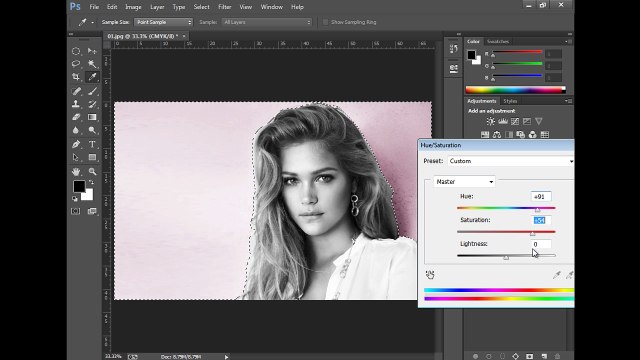Select the Healing Brush tool
Viewport: 640px width, 360px height.
pyautogui.click(x=76, y=91)
